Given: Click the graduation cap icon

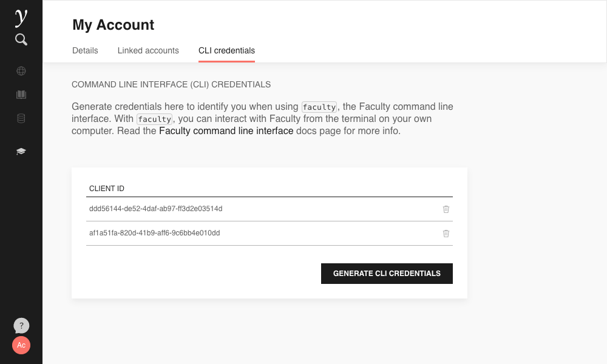Looking at the screenshot, I should [x=21, y=151].
